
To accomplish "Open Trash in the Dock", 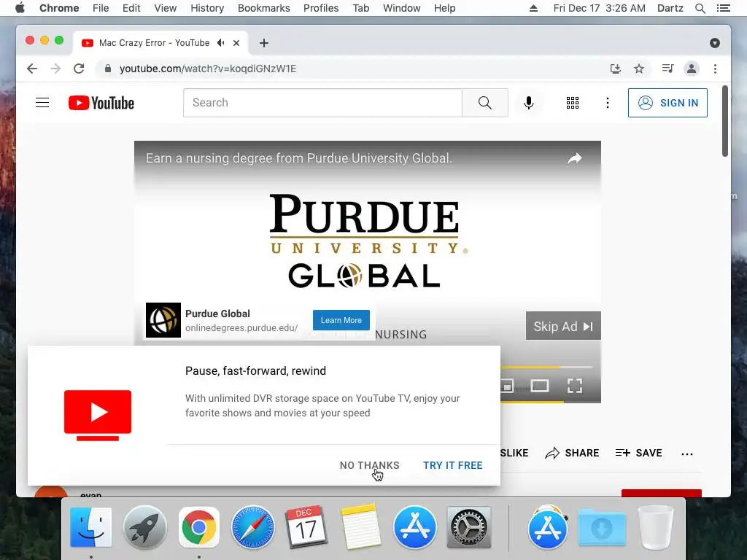I will tap(655, 527).
